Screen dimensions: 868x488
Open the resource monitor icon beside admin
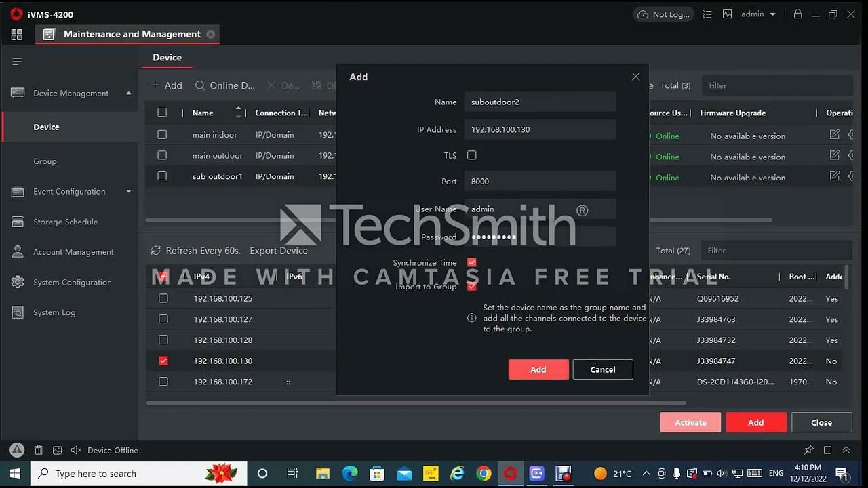(728, 14)
